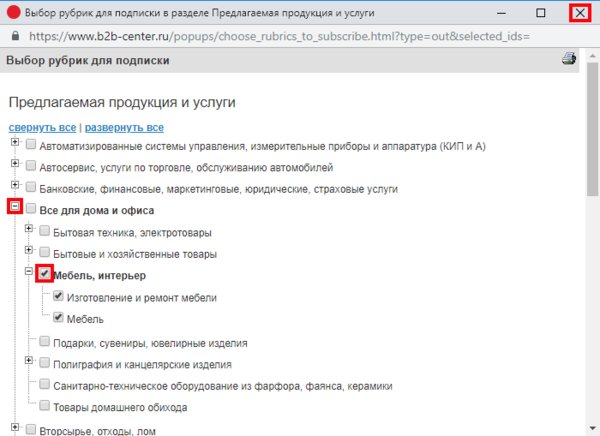Uncheck the 'Мебель' checkbox
This screenshot has height=436, width=600.
tap(59, 319)
